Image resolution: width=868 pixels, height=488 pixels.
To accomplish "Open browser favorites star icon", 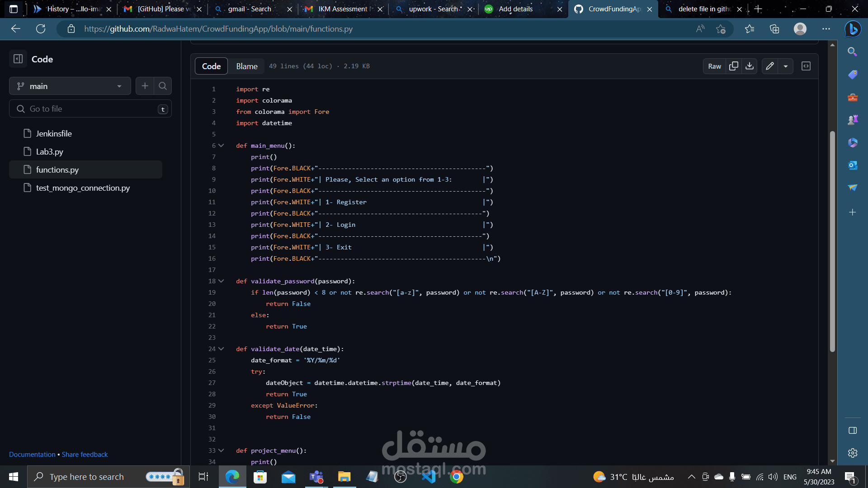I will [x=750, y=29].
